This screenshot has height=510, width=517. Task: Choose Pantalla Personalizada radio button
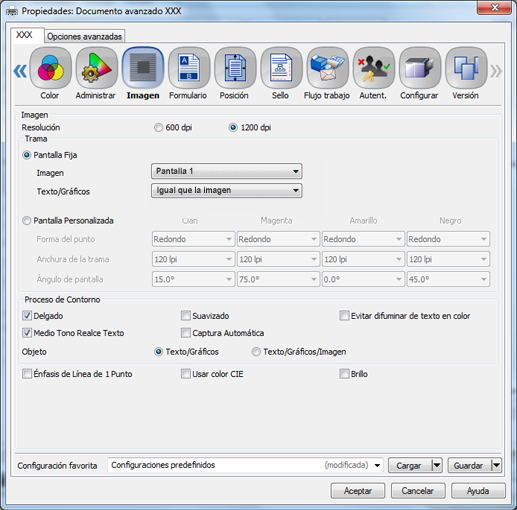point(27,221)
